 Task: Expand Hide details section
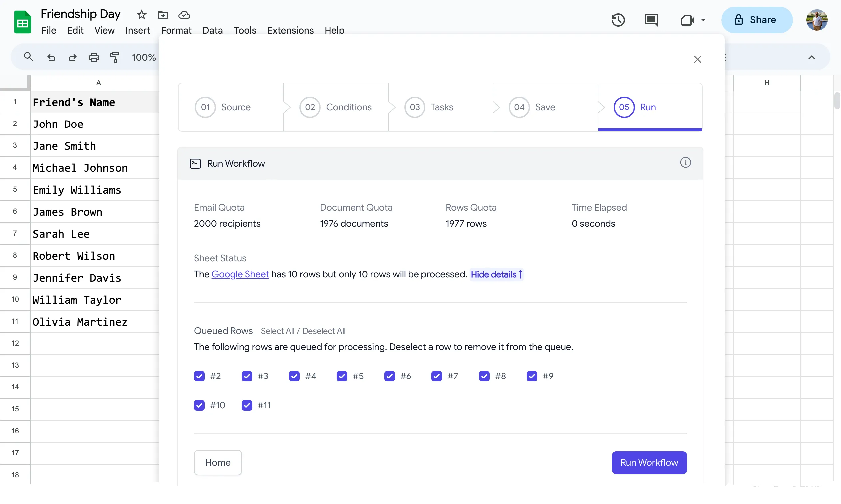point(497,274)
